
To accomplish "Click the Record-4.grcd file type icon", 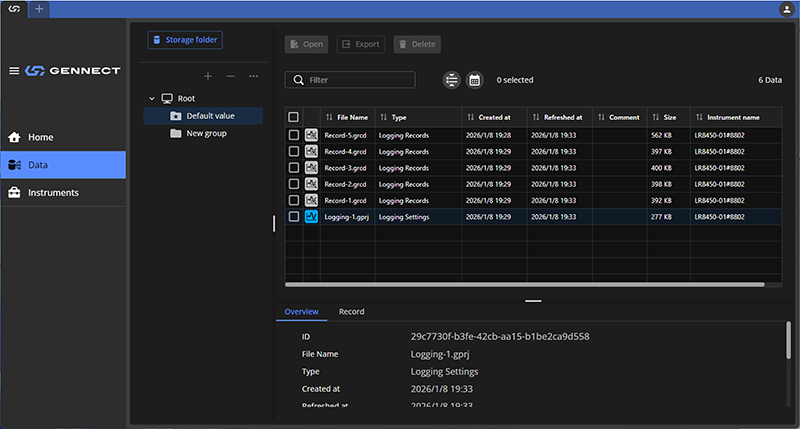I will click(x=311, y=152).
